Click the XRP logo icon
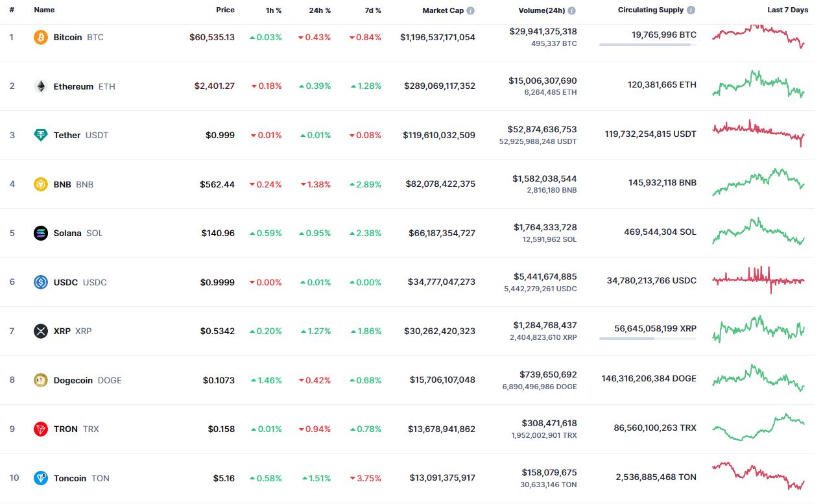The image size is (823, 504). coord(41,331)
